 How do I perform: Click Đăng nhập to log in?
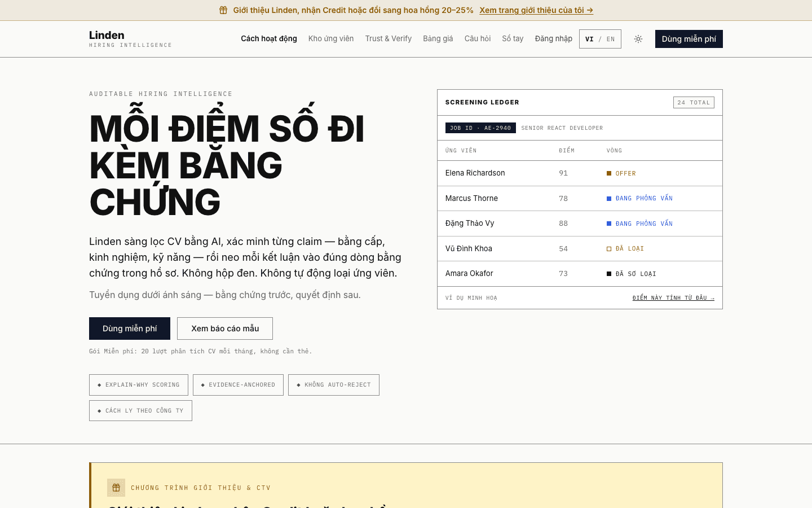554,39
